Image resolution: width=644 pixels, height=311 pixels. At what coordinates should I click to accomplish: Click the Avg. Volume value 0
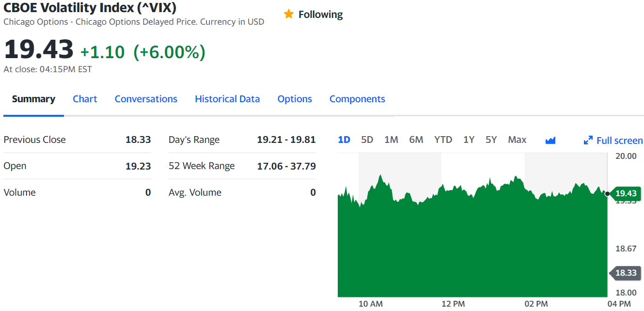(313, 192)
